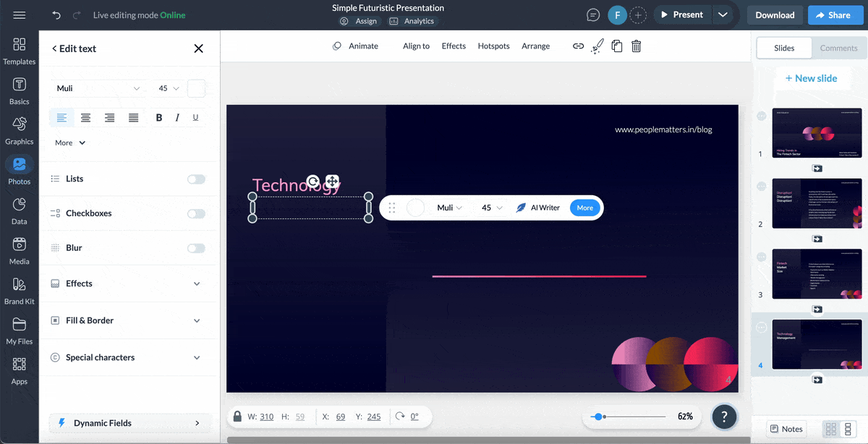Click the comments speech bubble icon
The width and height of the screenshot is (868, 444).
coord(593,15)
